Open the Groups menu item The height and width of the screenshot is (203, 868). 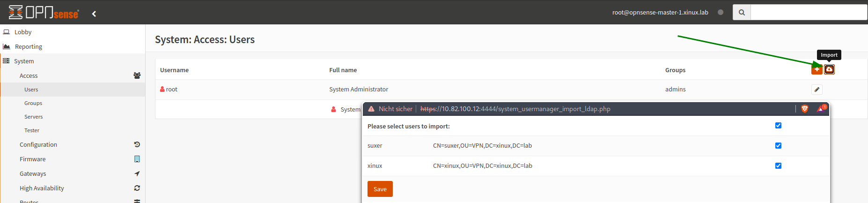point(33,103)
